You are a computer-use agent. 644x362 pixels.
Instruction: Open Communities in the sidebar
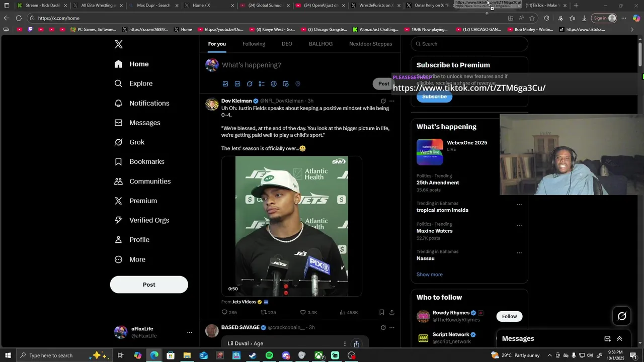coord(142,181)
